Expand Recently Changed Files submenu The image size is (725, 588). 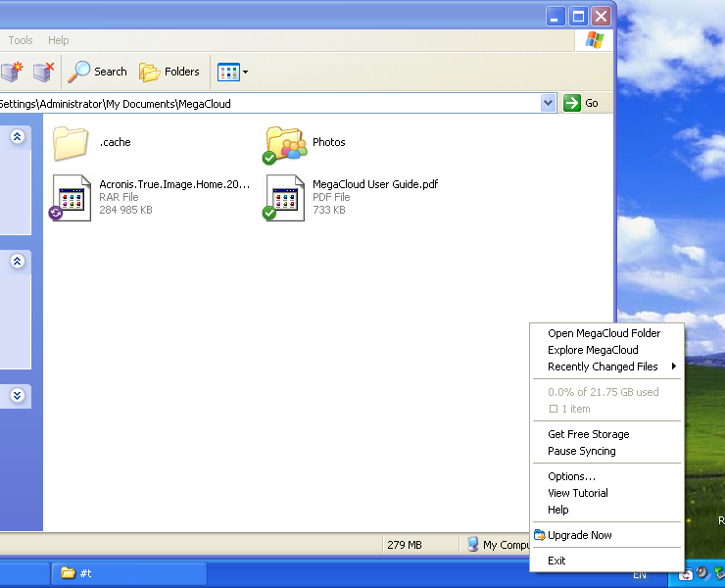[x=606, y=367]
